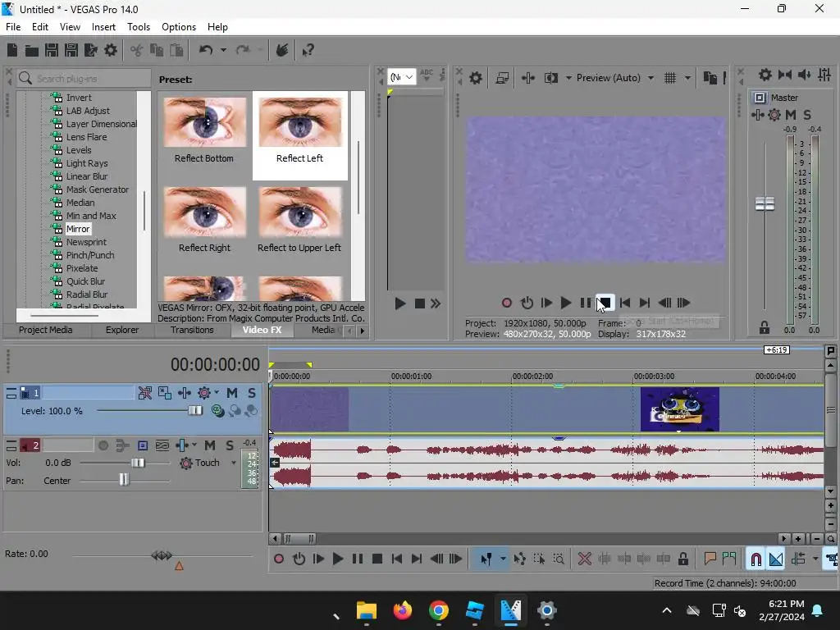
Task: Toggle Master bus lock fader channels icon
Action: pos(764,327)
